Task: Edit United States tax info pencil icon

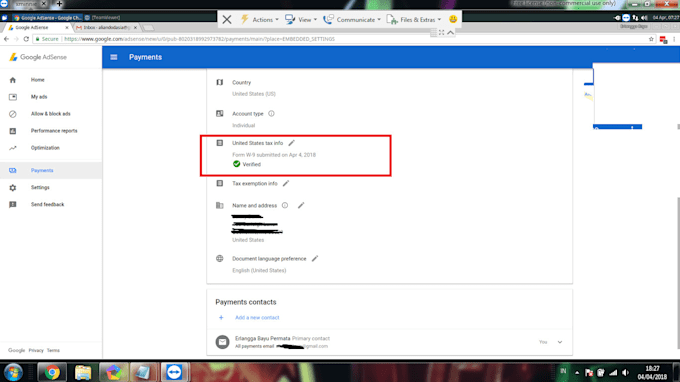Action: [291, 143]
